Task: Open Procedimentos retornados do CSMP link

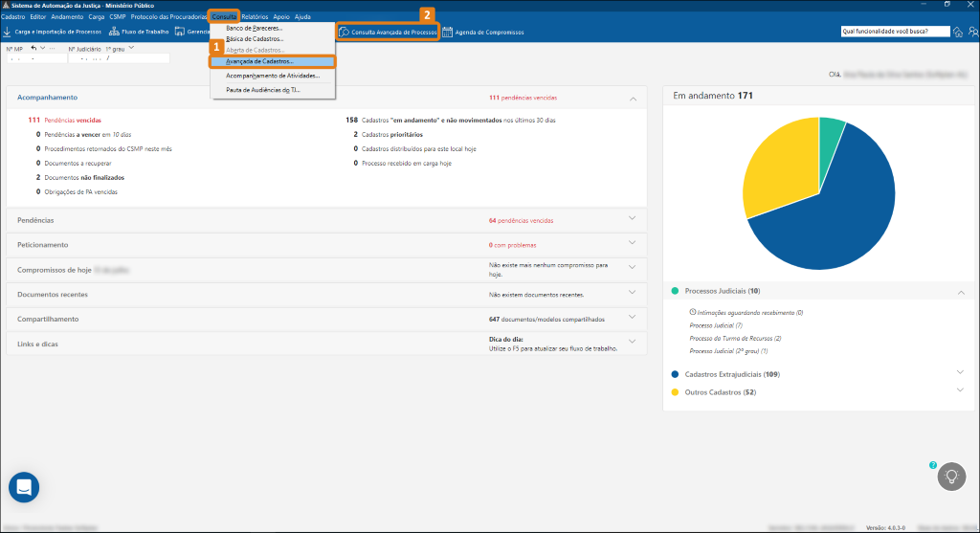Action: point(103,148)
